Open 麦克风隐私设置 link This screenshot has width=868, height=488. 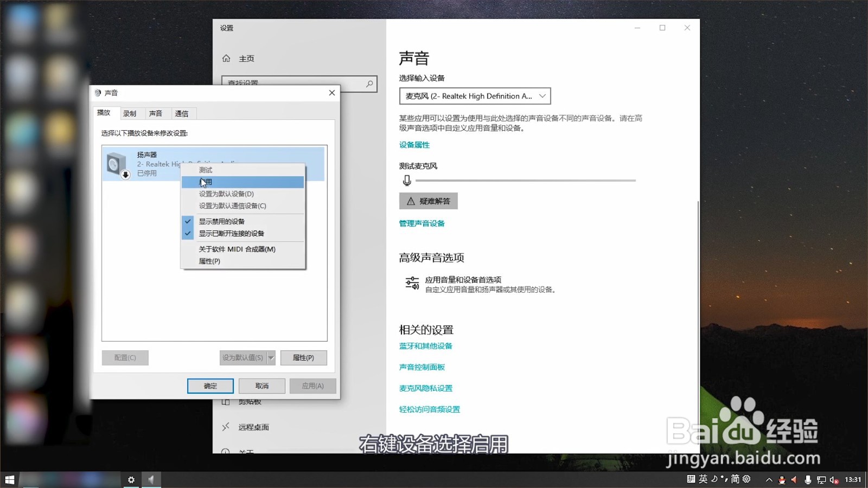click(426, 388)
